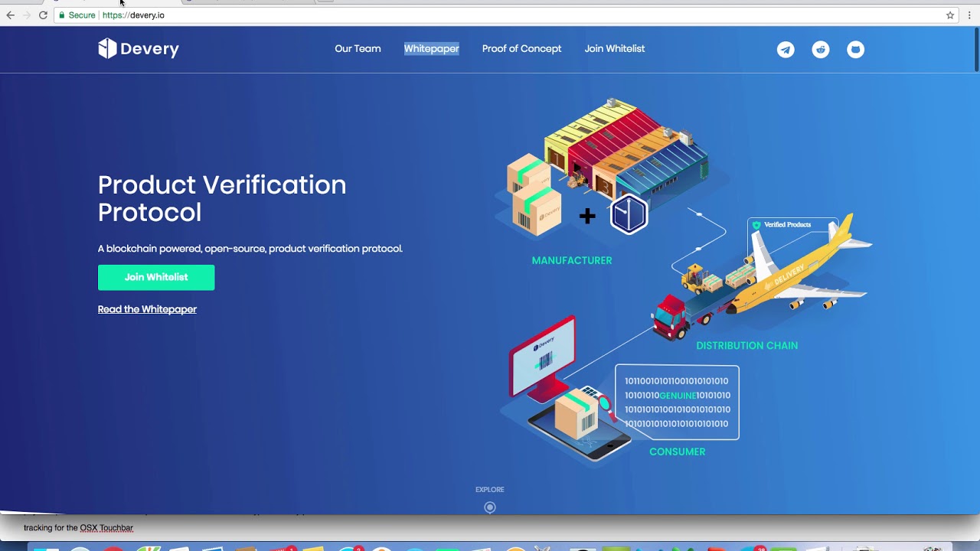The height and width of the screenshot is (551, 980).
Task: Go to Proof of Concept
Action: (521, 49)
